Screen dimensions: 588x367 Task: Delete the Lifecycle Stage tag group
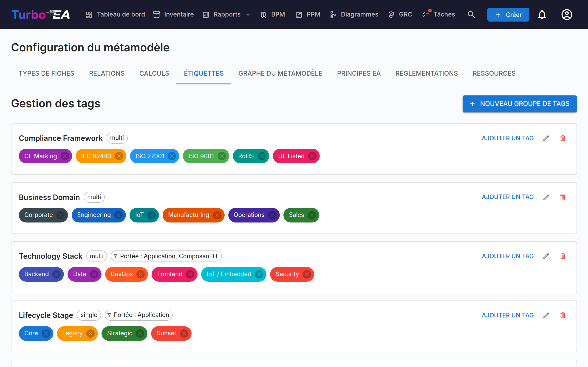[x=563, y=315]
